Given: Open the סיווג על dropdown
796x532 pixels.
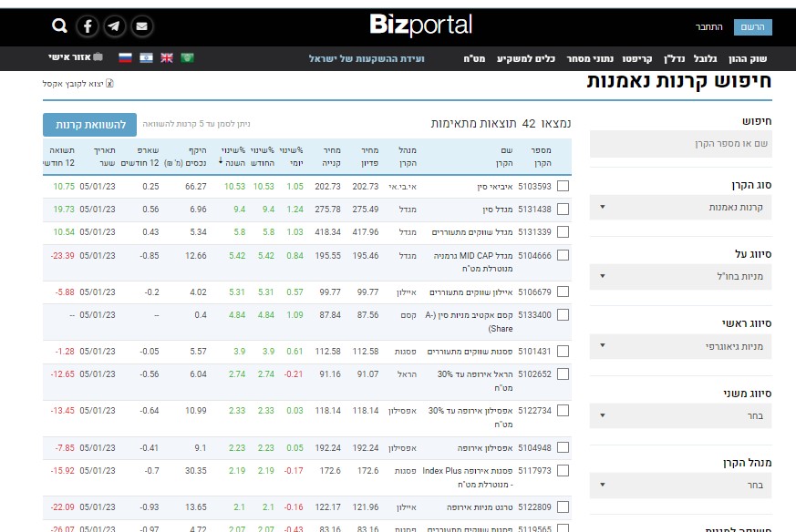Looking at the screenshot, I should (681, 276).
